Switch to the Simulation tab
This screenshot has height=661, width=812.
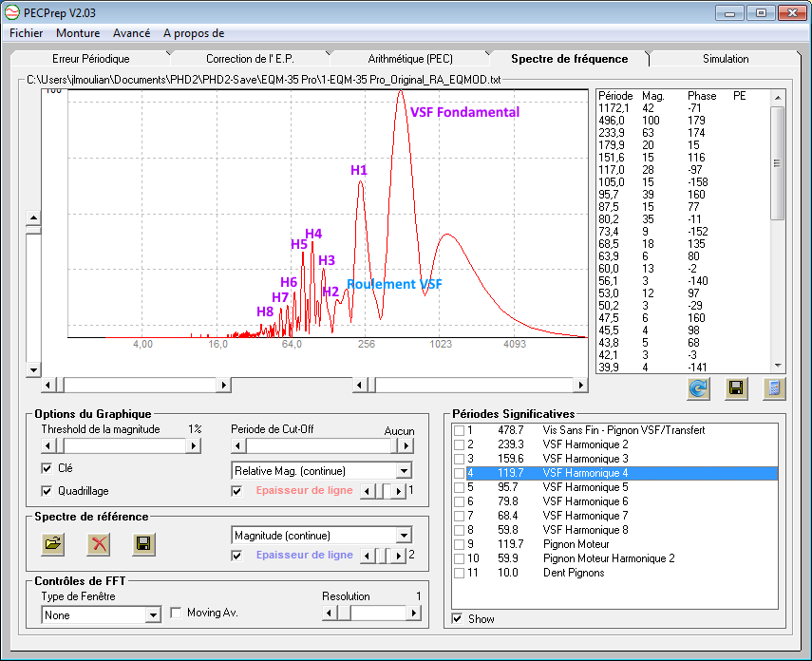tap(726, 59)
